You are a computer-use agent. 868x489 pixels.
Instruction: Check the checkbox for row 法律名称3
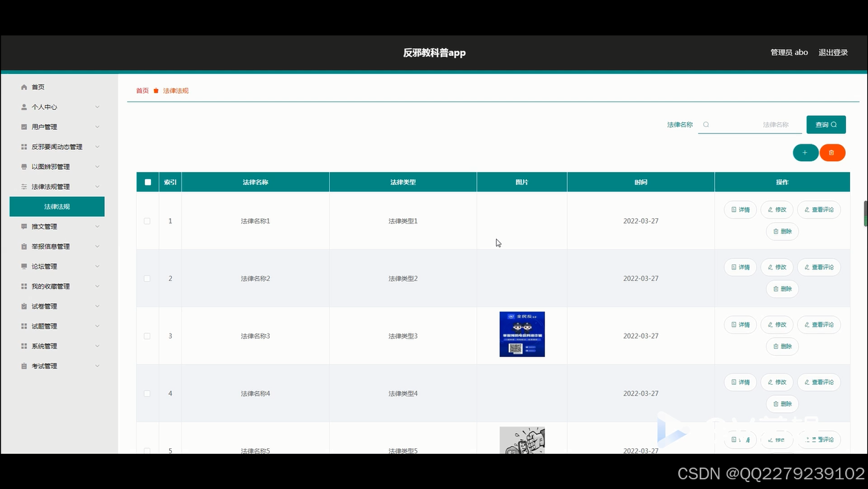pyautogui.click(x=147, y=336)
